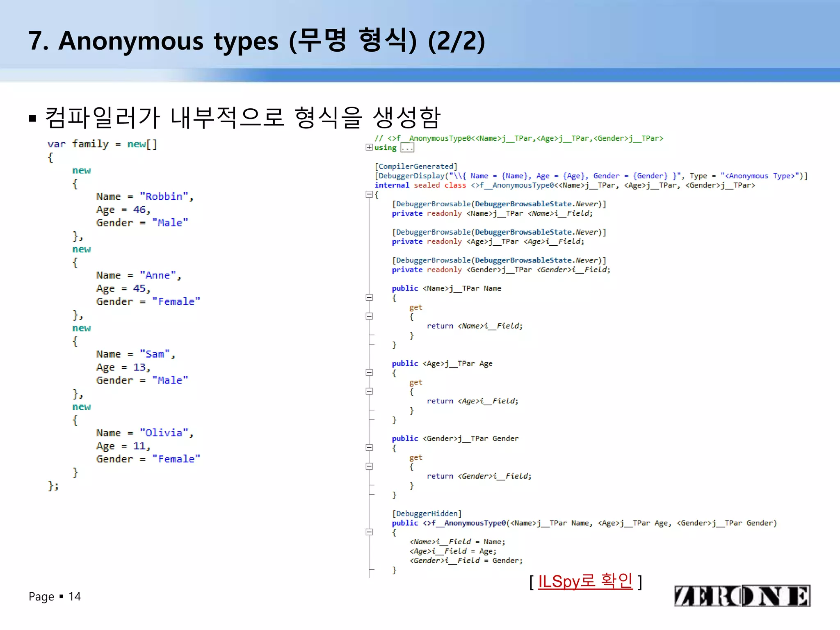Collapse the Gender property block
The image size is (840, 630).
pyautogui.click(x=369, y=447)
